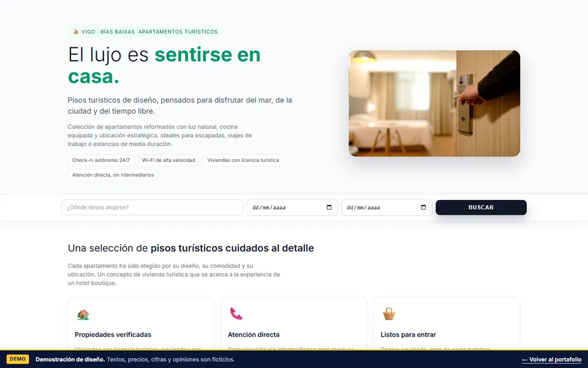
Task: Click the check-in date dd/mm/aaaa field
Action: [292, 207]
